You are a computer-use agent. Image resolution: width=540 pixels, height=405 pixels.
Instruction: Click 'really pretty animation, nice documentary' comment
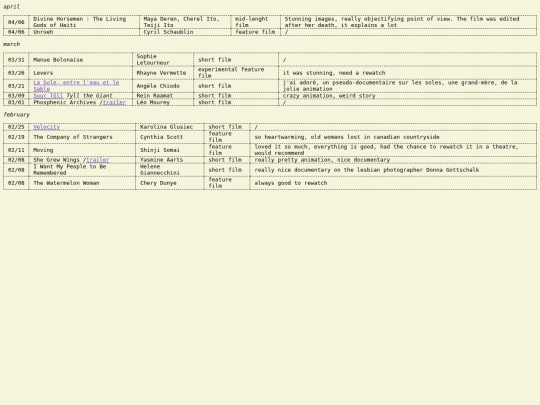(x=393, y=160)
